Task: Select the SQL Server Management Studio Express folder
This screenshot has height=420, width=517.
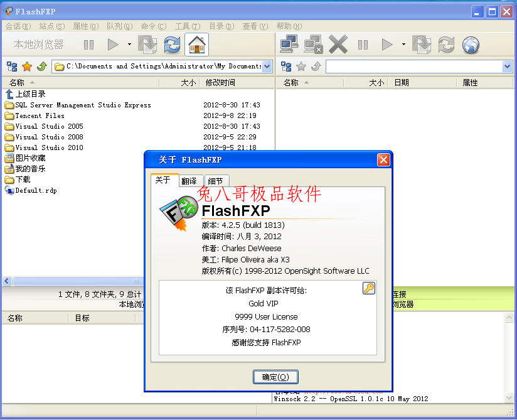Action: [x=78, y=105]
